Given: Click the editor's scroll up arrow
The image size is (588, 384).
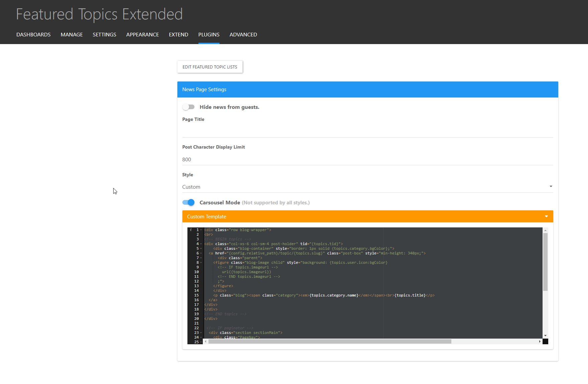Looking at the screenshot, I should click(x=545, y=230).
